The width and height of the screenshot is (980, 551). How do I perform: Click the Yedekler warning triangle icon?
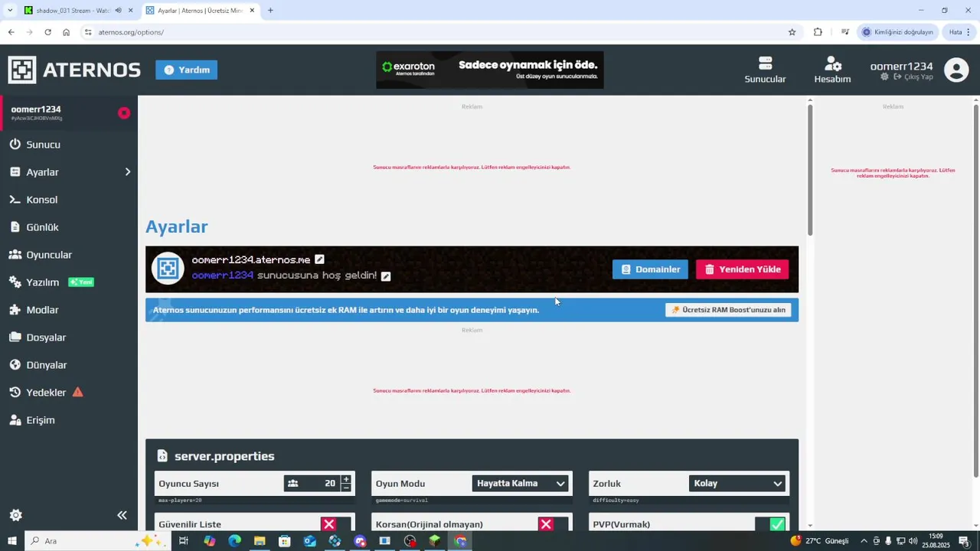point(77,393)
